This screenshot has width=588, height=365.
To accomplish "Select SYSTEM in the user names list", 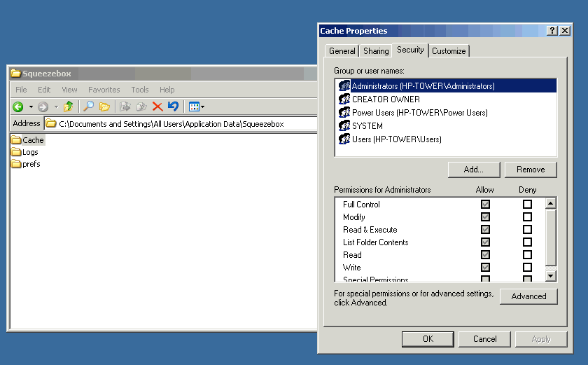I will [367, 126].
